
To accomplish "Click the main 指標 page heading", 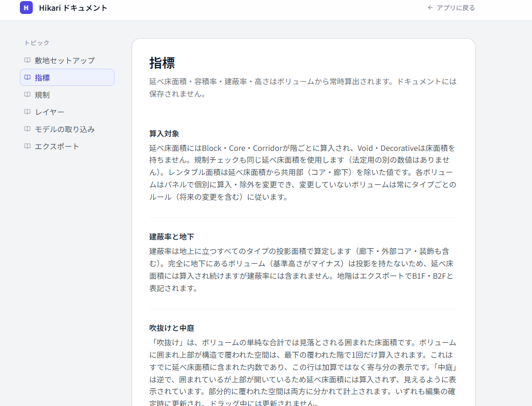I will 162,63.
